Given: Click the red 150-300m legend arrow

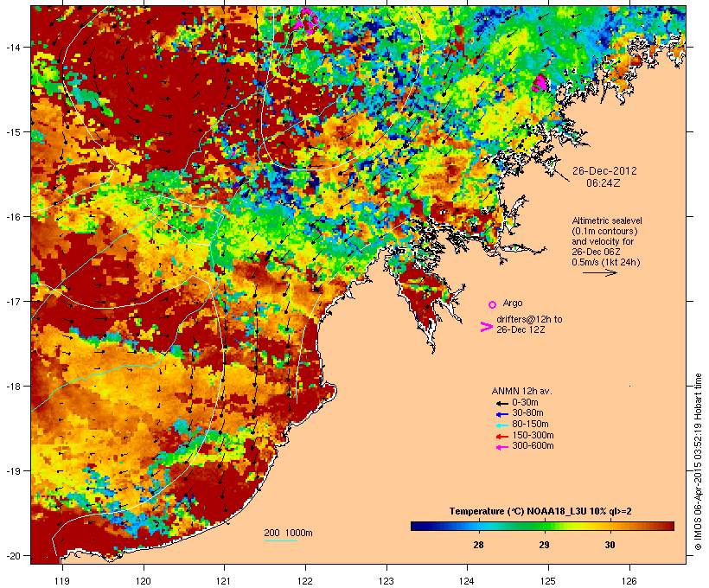Looking at the screenshot, I should point(501,436).
